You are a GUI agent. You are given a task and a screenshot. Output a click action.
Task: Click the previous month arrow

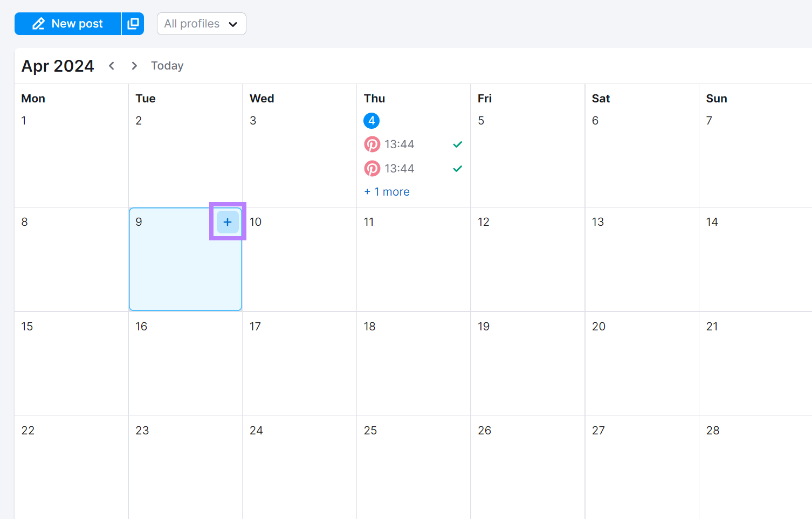(x=112, y=65)
